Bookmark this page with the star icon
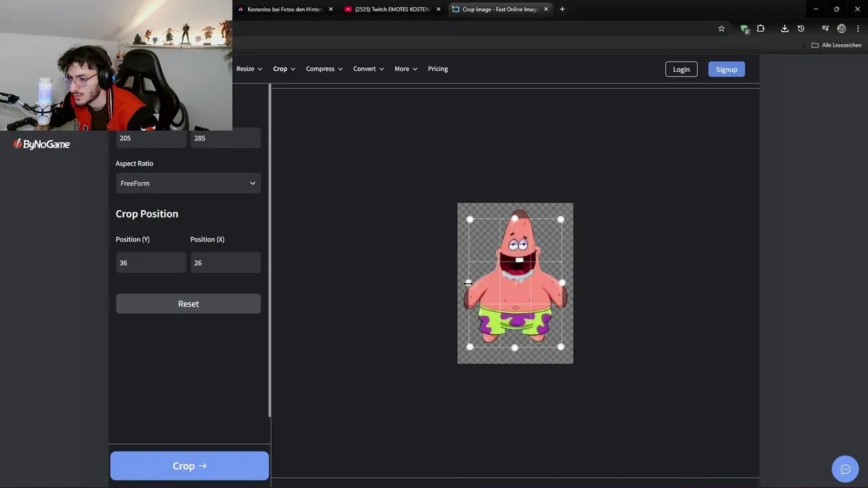This screenshot has width=868, height=488. 722,28
